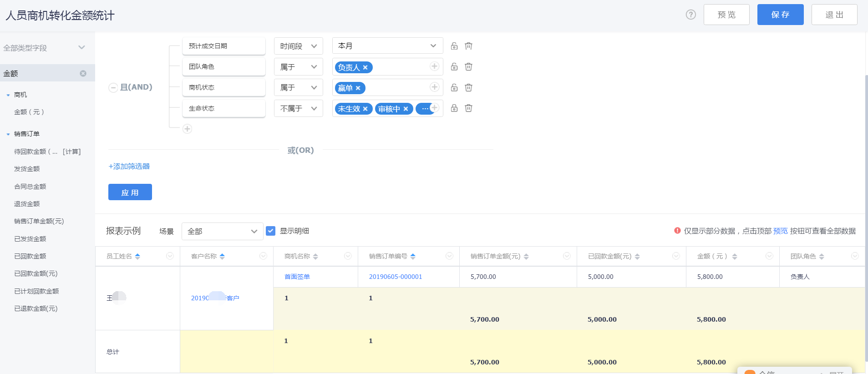The image size is (868, 374).
Task: Open the 团队角色 row 属于 dropdown
Action: pos(299,67)
